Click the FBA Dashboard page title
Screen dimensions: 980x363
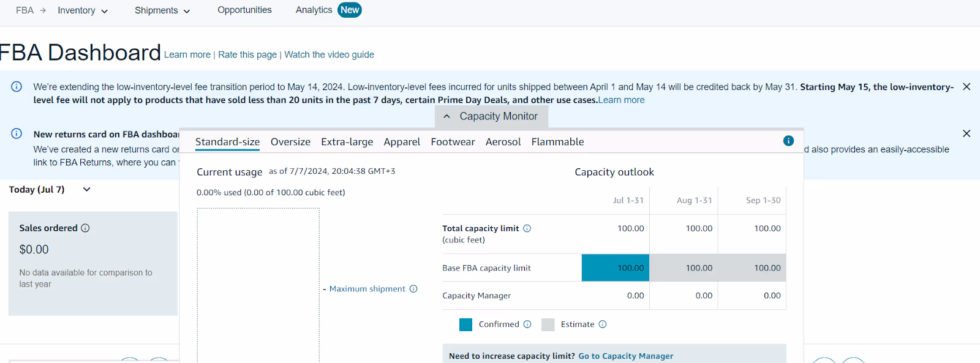[x=80, y=53]
